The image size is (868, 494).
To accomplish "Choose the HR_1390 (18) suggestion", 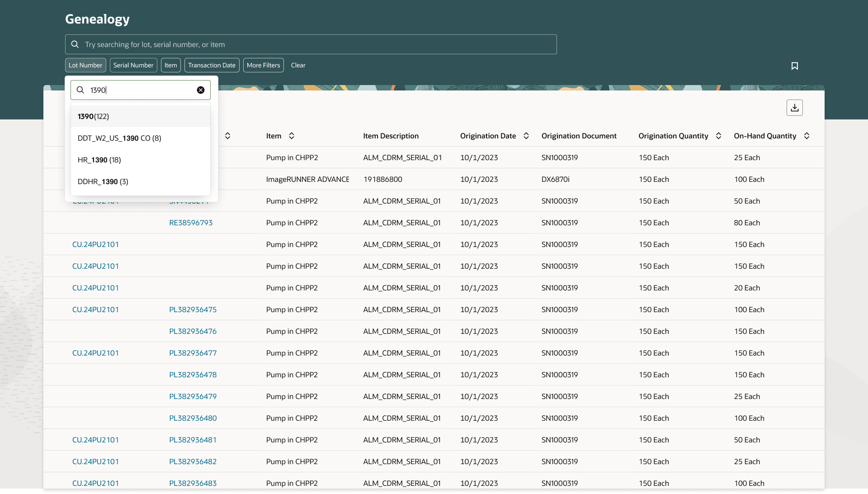I will pyautogui.click(x=99, y=160).
